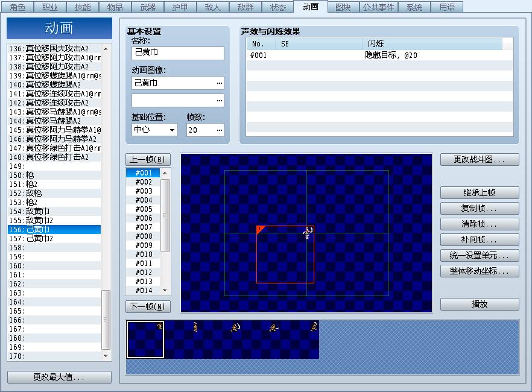Switch to the 图块 tab

[x=343, y=7]
